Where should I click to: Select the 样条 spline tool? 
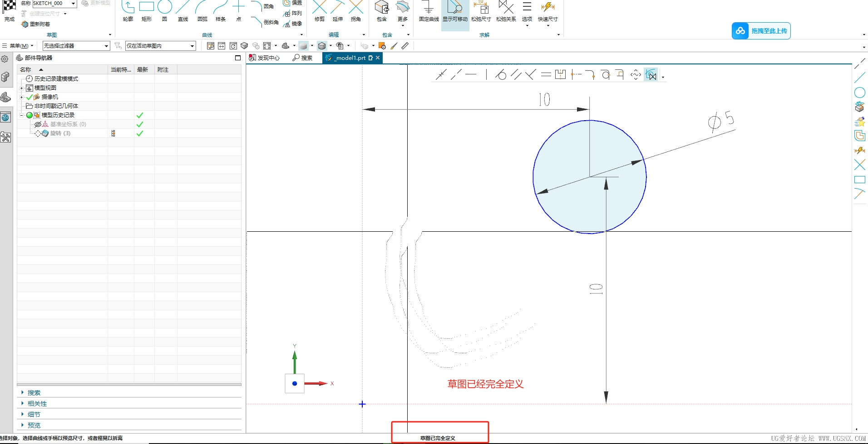[221, 11]
